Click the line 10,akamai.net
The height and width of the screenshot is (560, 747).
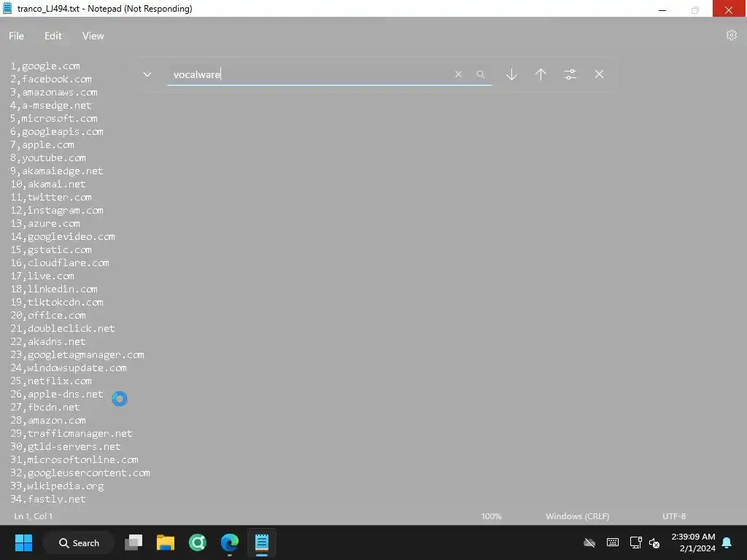point(48,184)
